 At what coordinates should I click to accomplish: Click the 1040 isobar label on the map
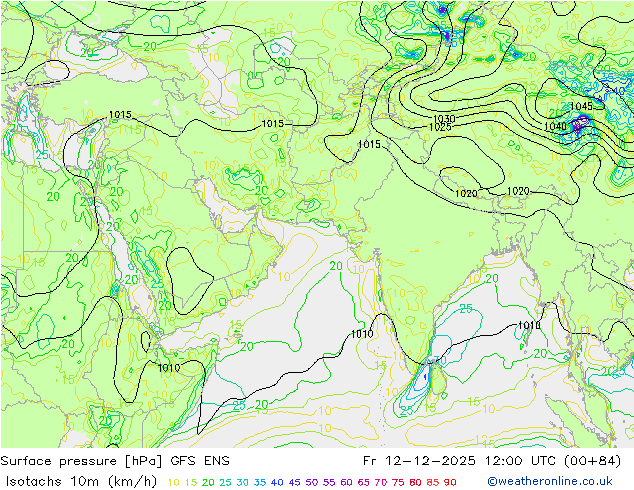555,126
